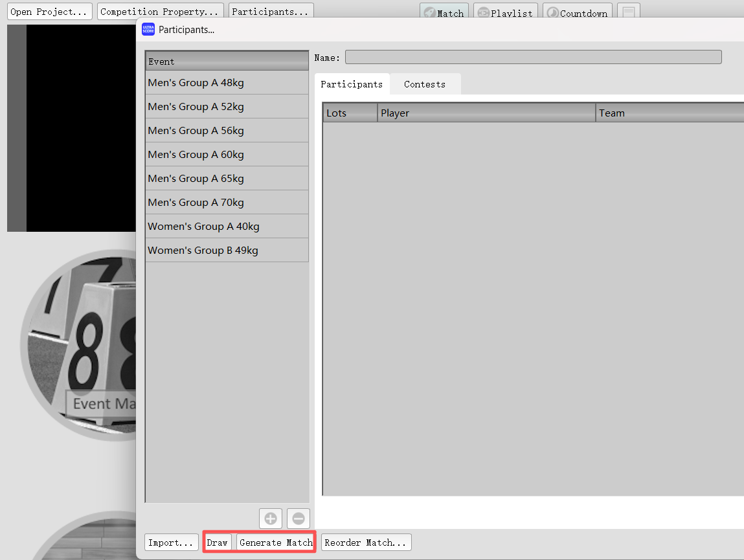Sort by the Player column header
Screen dimensions: 744x560
pyautogui.click(x=486, y=113)
